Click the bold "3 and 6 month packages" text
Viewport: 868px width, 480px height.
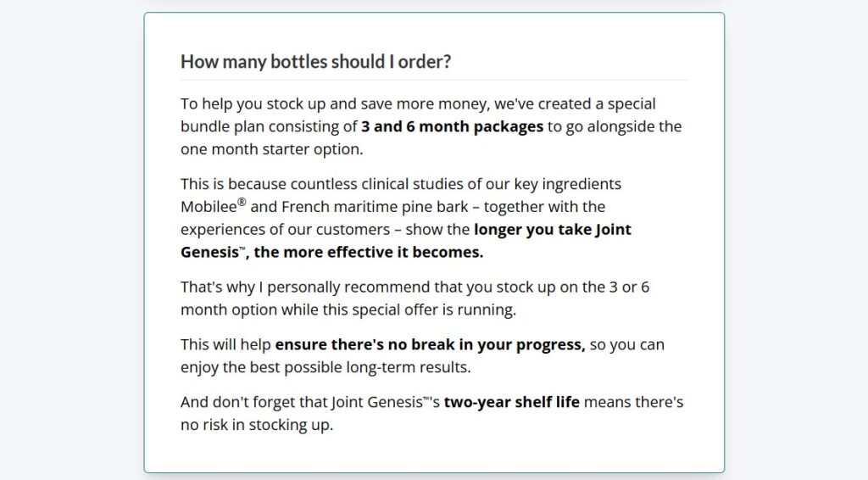(452, 127)
